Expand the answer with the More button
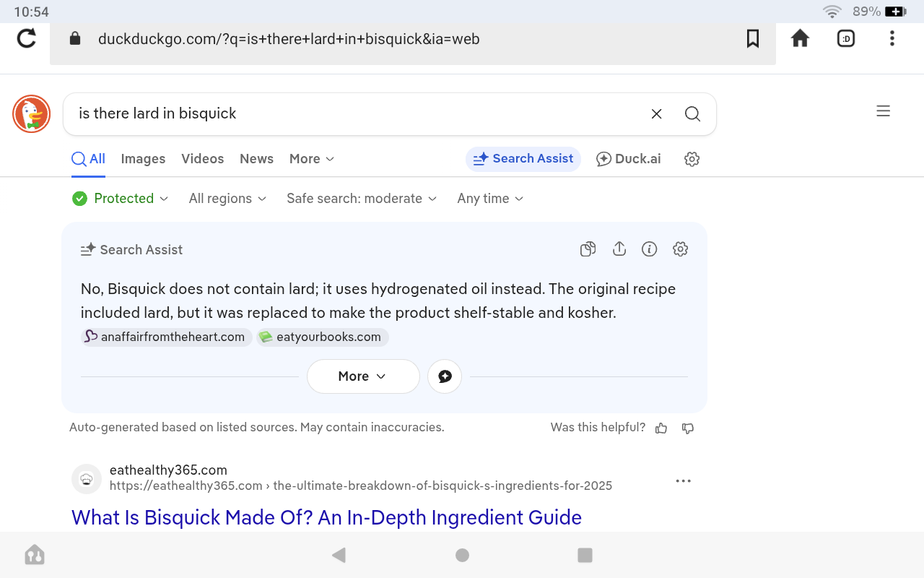Viewport: 924px width, 578px height. [x=362, y=376]
